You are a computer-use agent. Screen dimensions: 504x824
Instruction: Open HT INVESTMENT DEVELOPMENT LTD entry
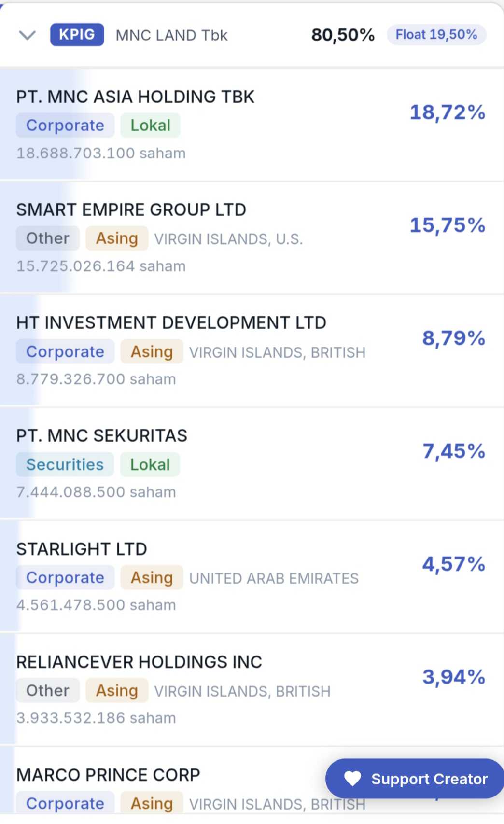tap(171, 323)
